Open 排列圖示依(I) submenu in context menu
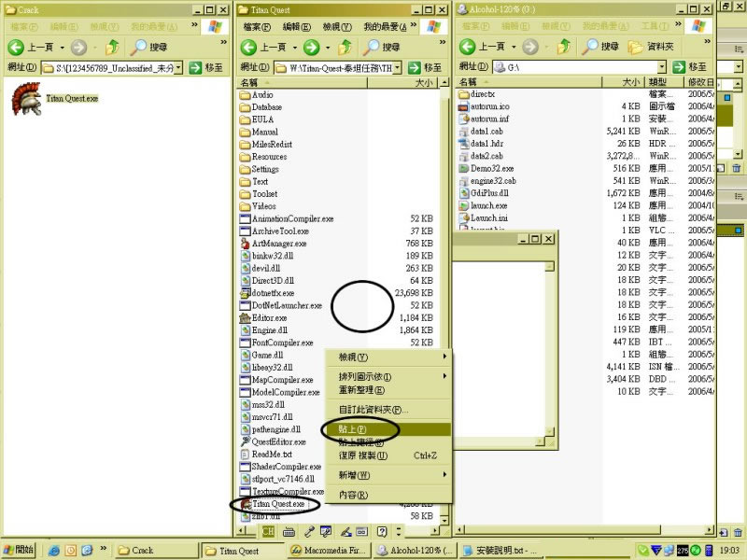Viewport: 747px width, 560px height. [388, 377]
